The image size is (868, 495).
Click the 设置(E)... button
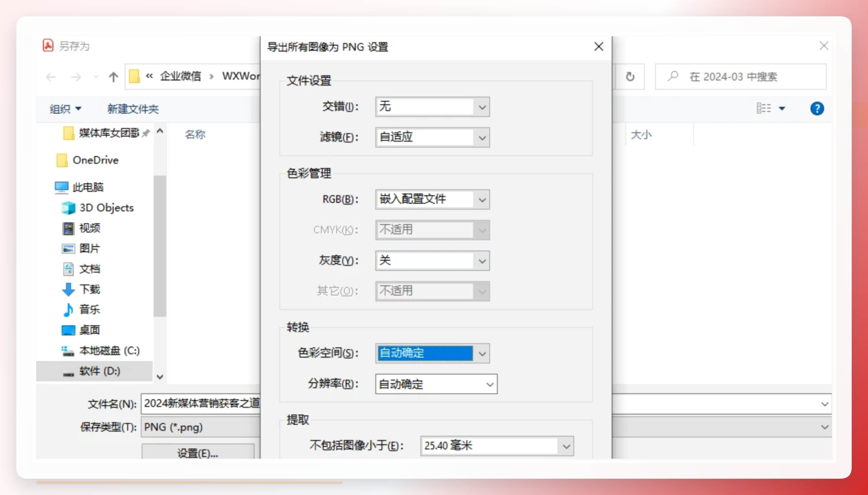pos(198,452)
